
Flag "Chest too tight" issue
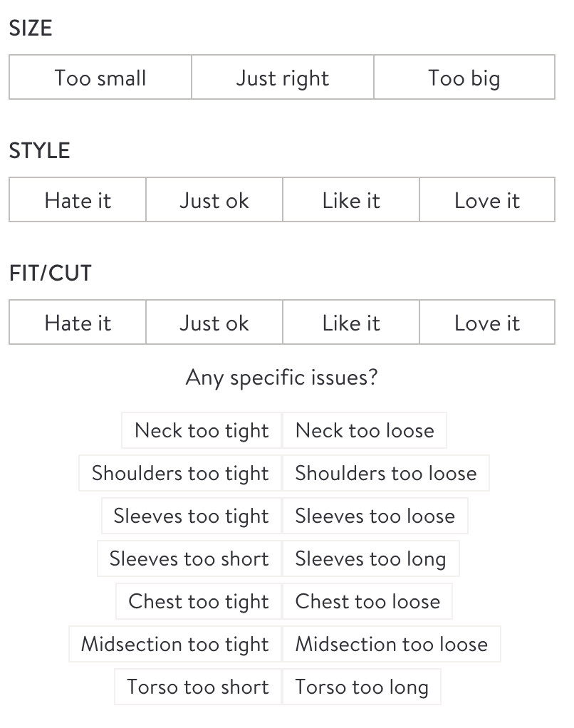199,601
